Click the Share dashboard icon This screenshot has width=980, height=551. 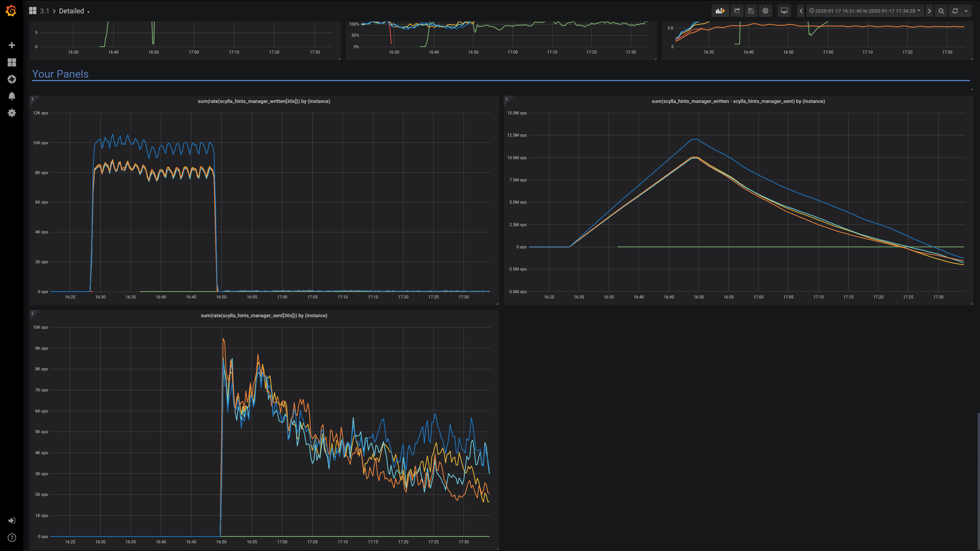(x=737, y=11)
